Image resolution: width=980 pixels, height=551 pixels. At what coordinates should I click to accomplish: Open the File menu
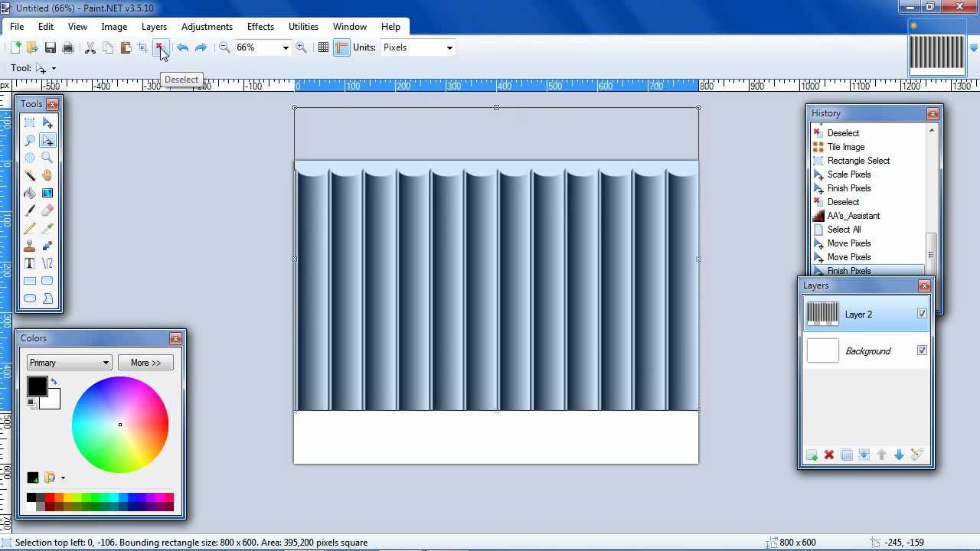coord(17,26)
